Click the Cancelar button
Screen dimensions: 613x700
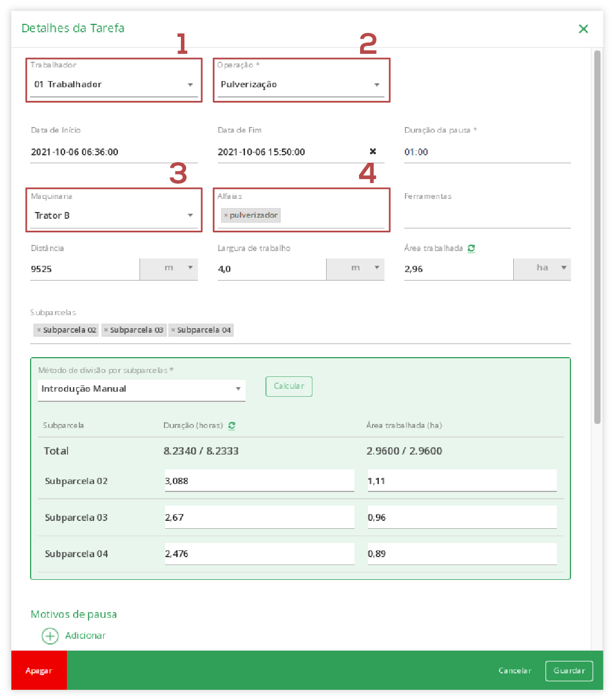[515, 671]
